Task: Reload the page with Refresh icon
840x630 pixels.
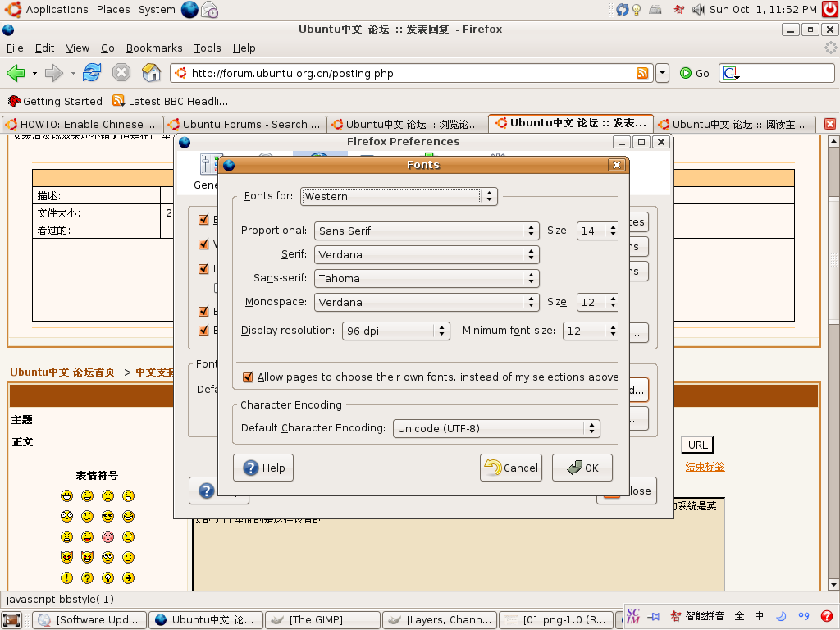Action: coord(92,72)
